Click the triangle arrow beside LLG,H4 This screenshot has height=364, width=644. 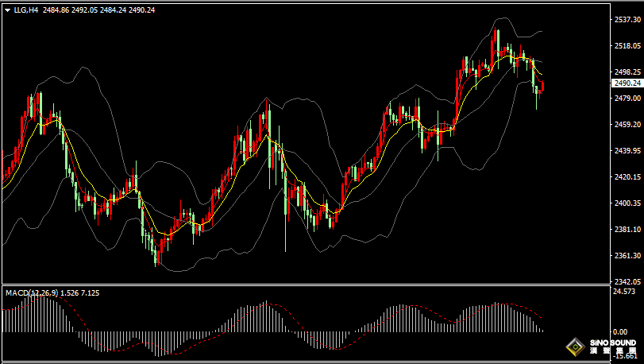7,10
